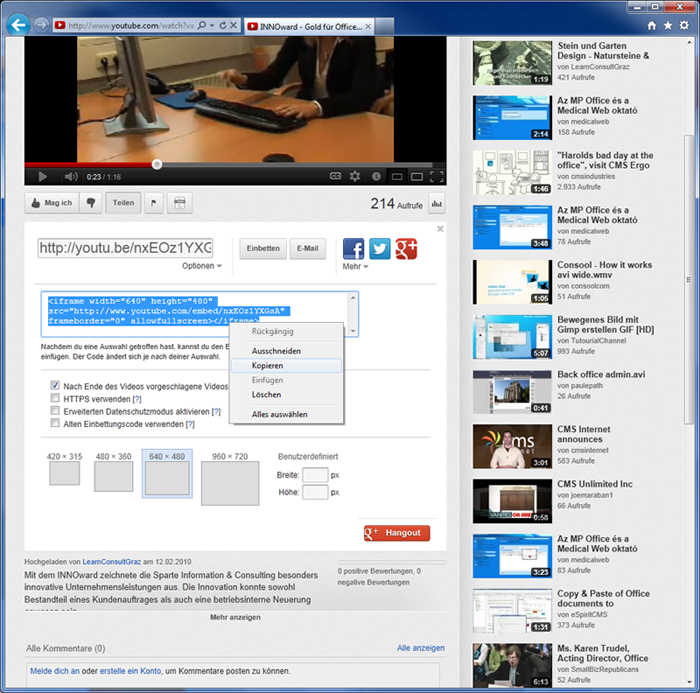700x693 pixels.
Task: Enable 'HTTPS verwenden' checkbox
Action: (x=55, y=397)
